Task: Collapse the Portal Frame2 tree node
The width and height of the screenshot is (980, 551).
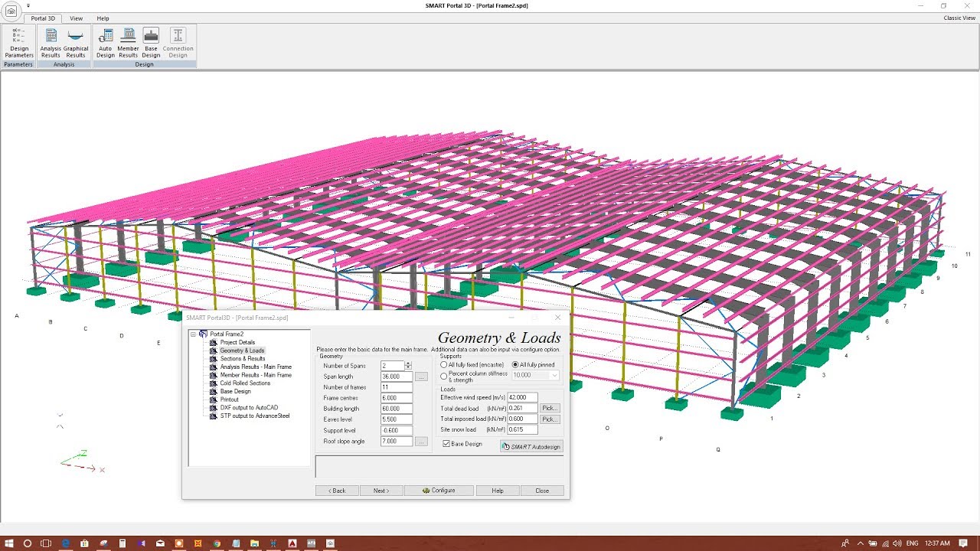Action: [194, 334]
